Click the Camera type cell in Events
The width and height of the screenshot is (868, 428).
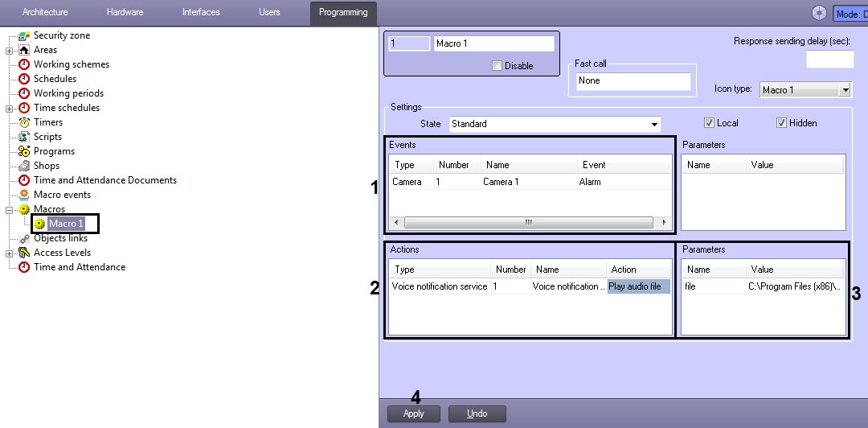pyautogui.click(x=411, y=182)
